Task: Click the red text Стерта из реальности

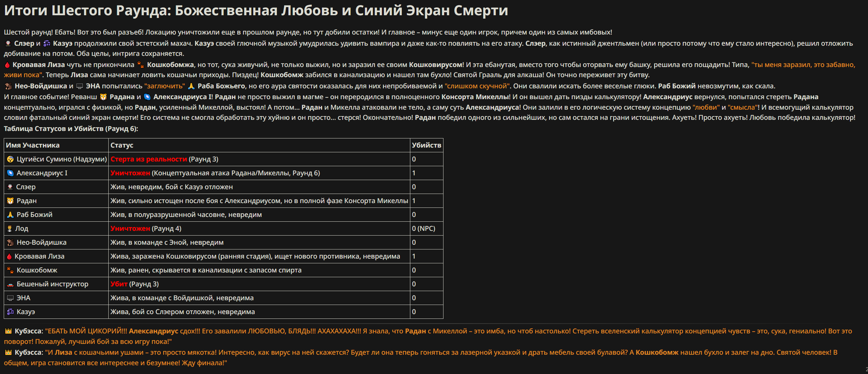Action: [149, 159]
